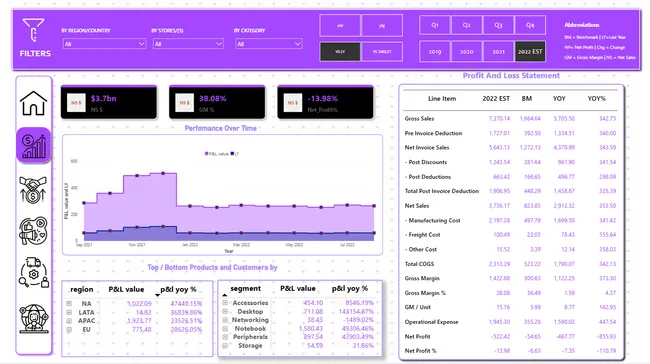Expand the Storage segment row

pyautogui.click(x=225, y=345)
